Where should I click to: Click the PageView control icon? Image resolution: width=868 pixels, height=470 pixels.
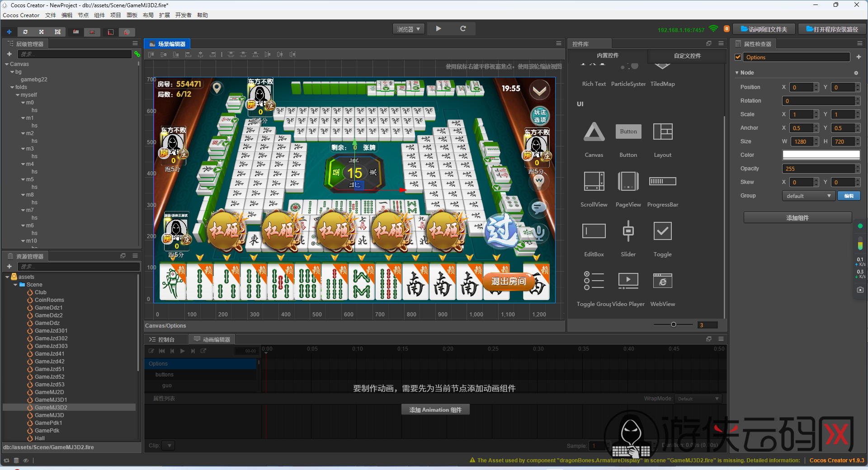[628, 181]
